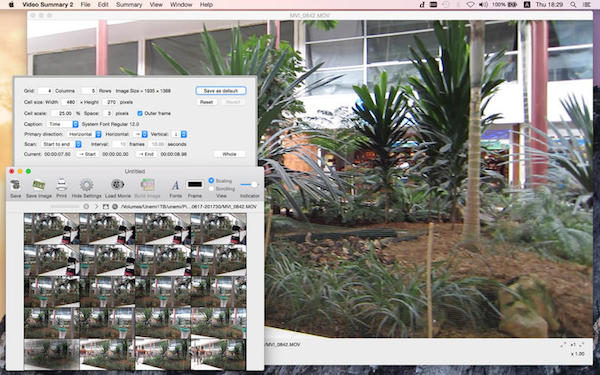
Task: Open the Video Summary 2 application menu
Action: (x=48, y=5)
